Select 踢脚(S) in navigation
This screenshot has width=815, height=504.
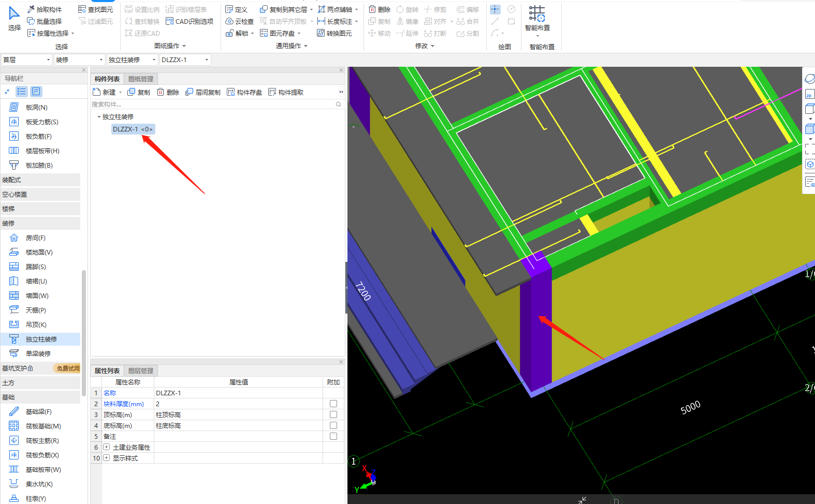click(35, 266)
